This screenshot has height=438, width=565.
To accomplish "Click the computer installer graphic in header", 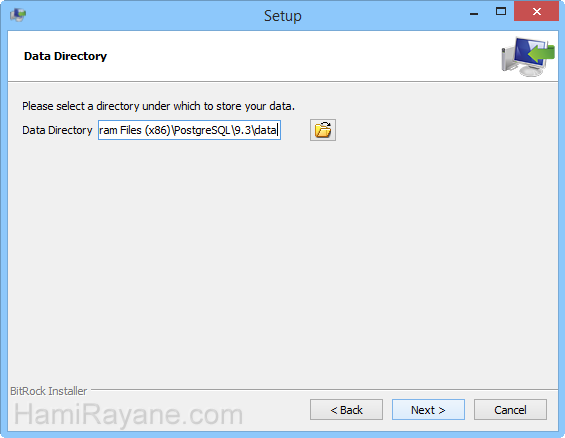I will [x=528, y=57].
